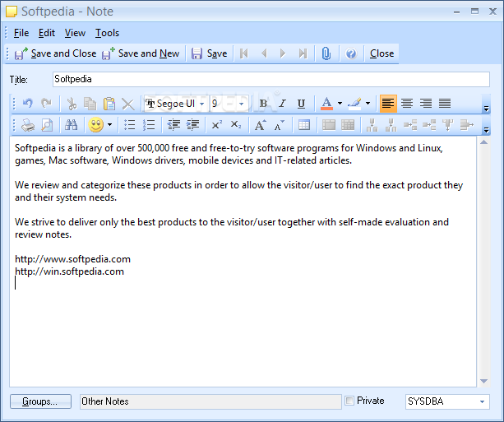Click the Save button
This screenshot has height=422, width=504.
pos(210,53)
